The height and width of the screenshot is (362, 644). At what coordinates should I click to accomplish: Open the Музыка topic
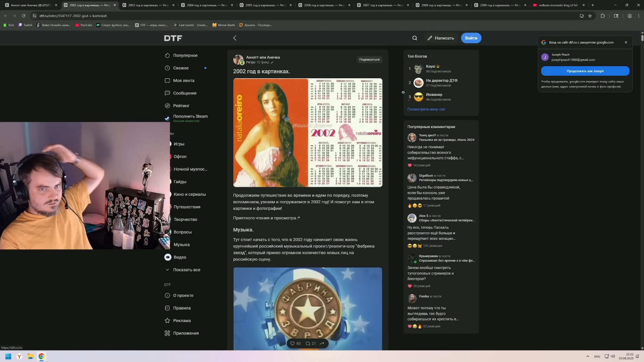182,245
